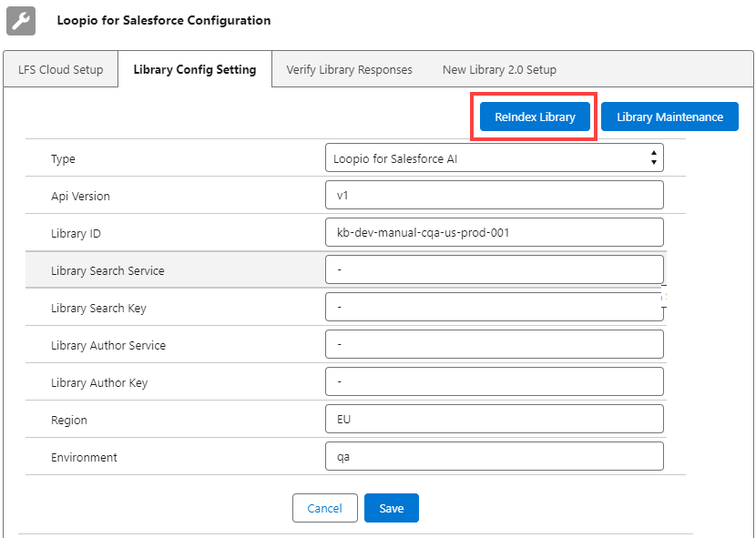The width and height of the screenshot is (756, 538).
Task: Click the Library Author Key label
Action: (x=99, y=382)
